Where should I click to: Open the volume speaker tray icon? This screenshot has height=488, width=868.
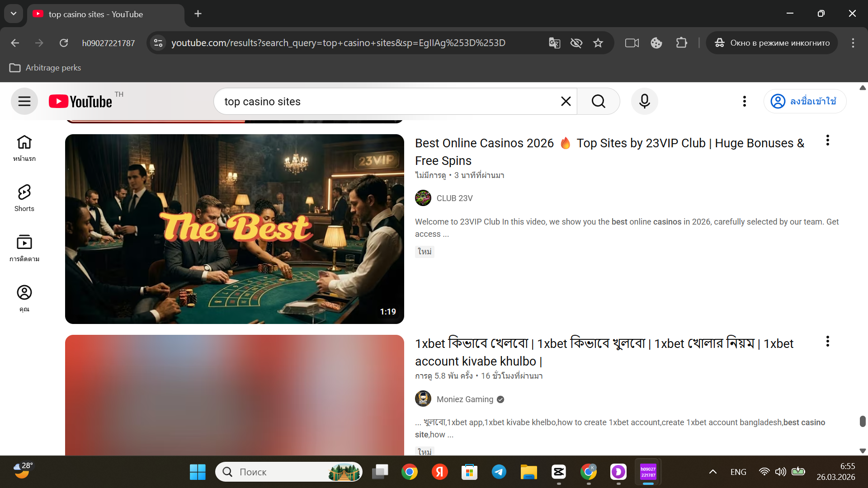781,472
